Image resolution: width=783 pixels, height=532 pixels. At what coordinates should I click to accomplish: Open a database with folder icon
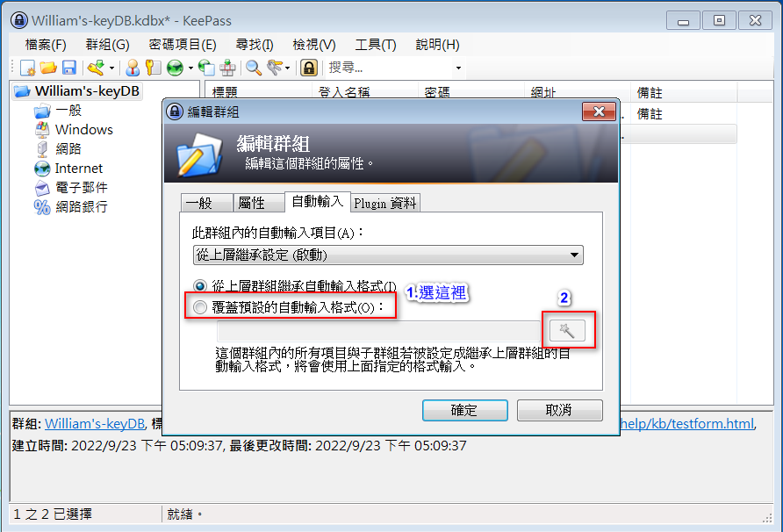pos(48,68)
